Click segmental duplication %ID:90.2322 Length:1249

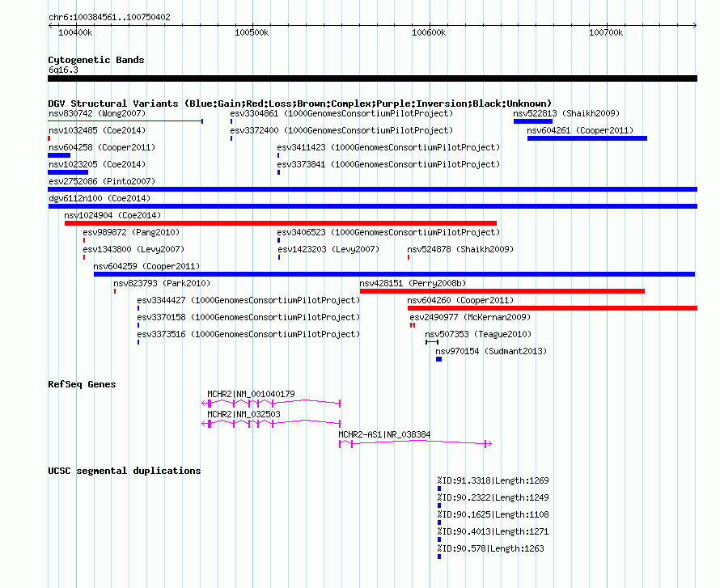[x=493, y=497]
